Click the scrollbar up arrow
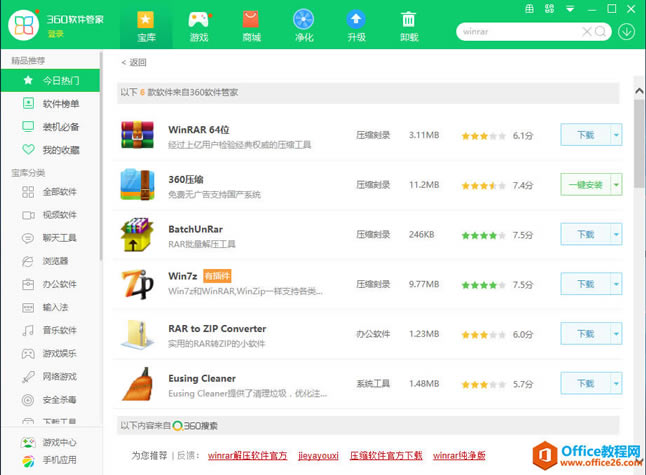Screen dimensions: 646x475 coord(639,91)
